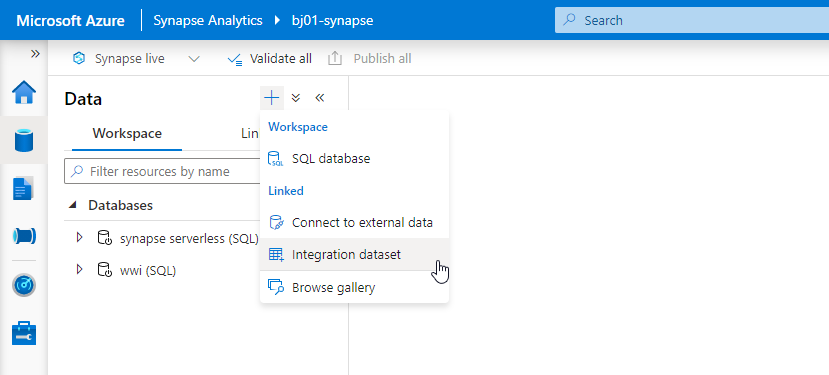Open the Home hub icon
The height and width of the screenshot is (375, 829).
[24, 93]
